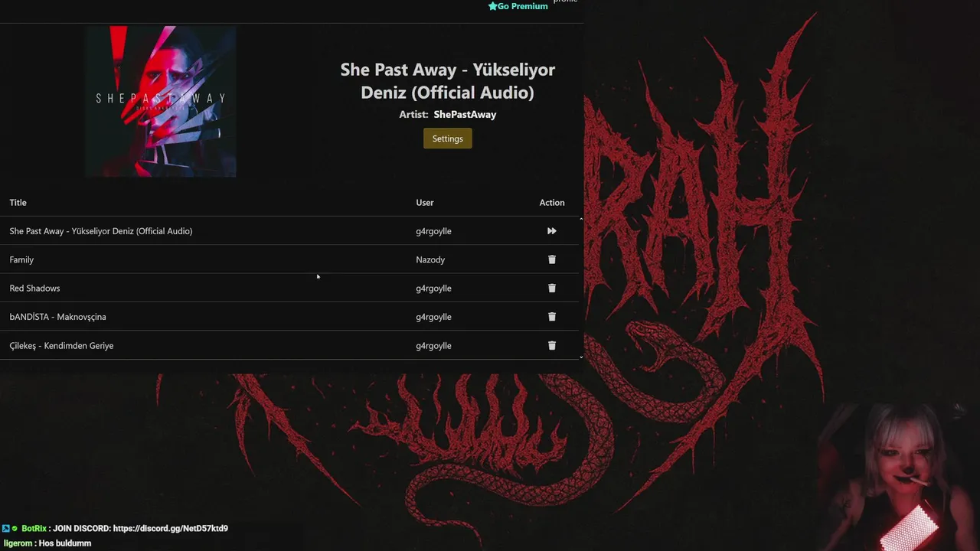Open the Settings button
The height and width of the screenshot is (551, 980).
[x=447, y=139]
